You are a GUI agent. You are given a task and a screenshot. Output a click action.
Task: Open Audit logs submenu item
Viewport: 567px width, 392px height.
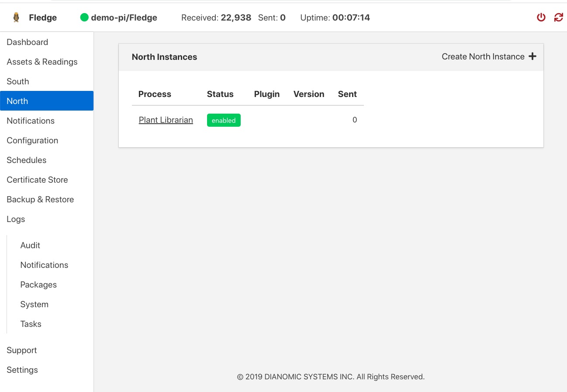click(30, 245)
